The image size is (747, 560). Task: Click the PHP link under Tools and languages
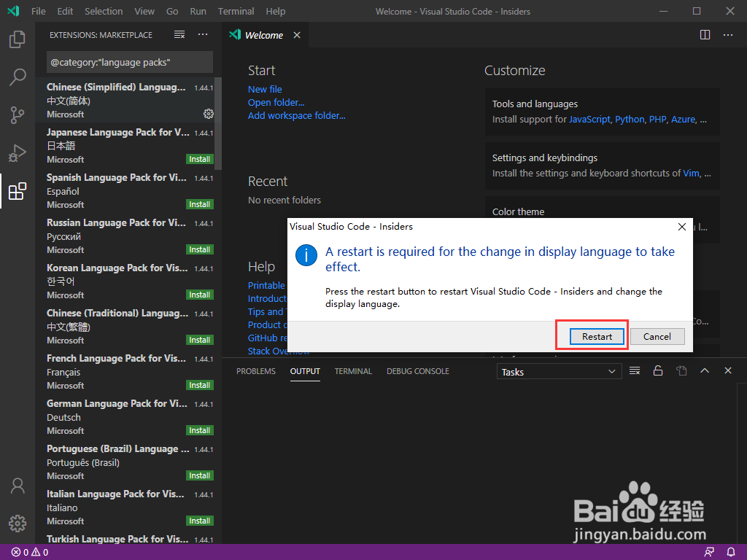(x=657, y=120)
